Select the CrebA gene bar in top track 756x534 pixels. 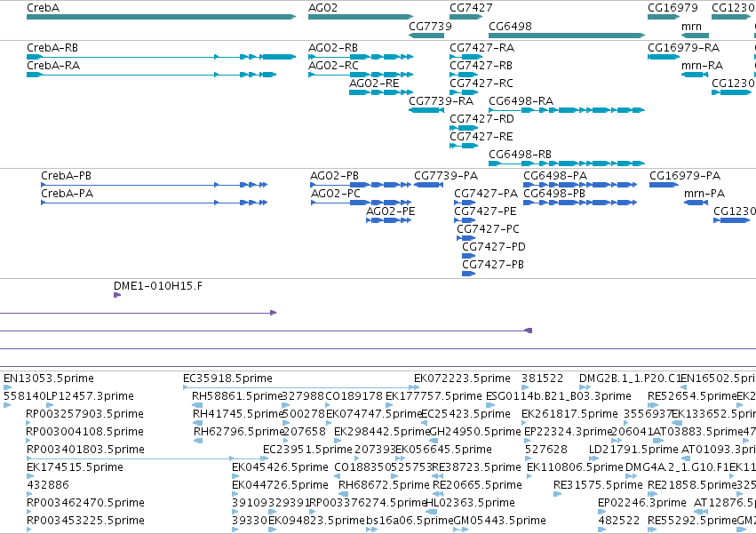(x=161, y=17)
